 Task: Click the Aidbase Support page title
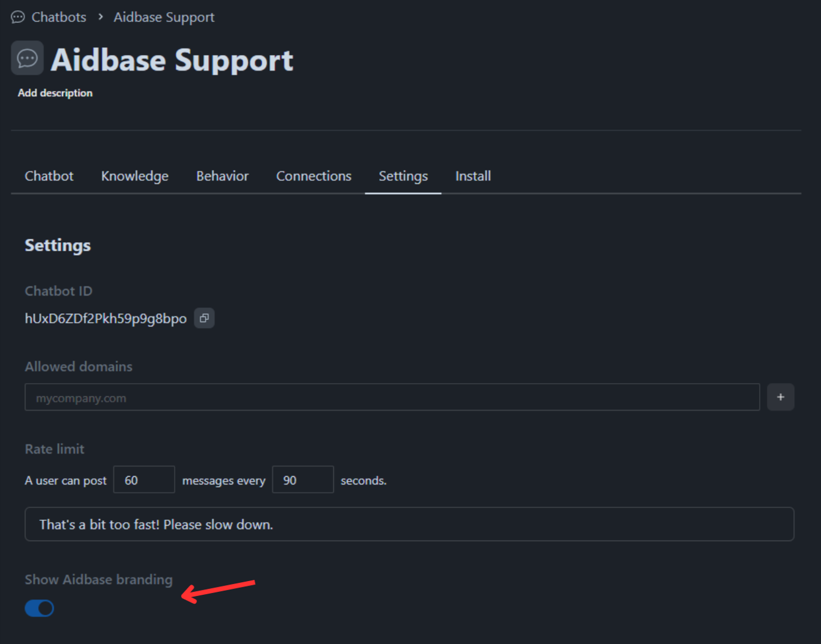(x=172, y=60)
